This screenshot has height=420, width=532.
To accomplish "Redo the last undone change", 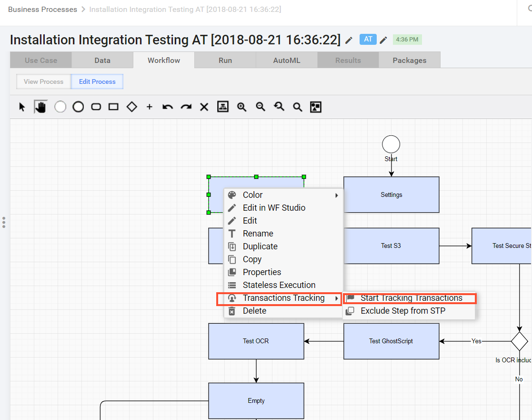I will [186, 107].
